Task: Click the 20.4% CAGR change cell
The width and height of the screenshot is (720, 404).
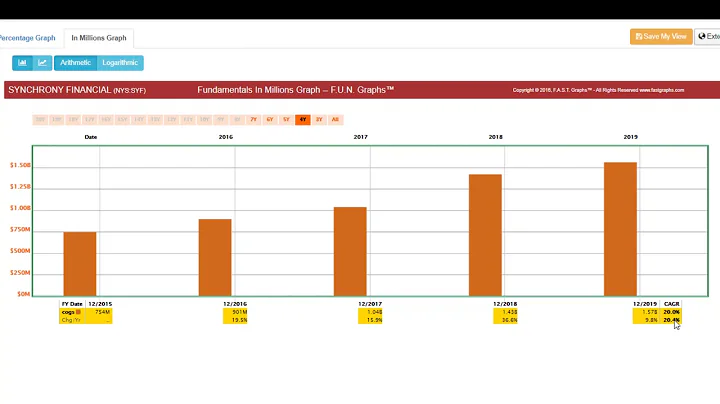Action: [671, 320]
